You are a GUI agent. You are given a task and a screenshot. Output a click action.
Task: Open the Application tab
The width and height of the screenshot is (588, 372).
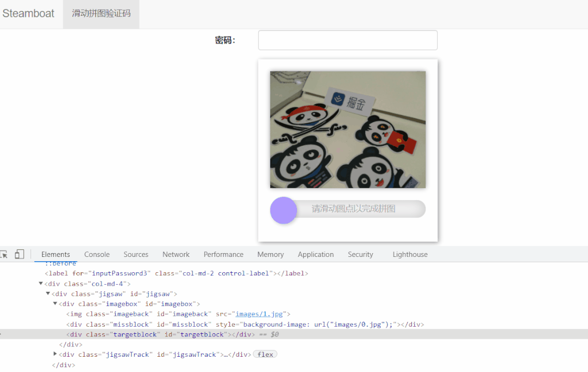[316, 255]
